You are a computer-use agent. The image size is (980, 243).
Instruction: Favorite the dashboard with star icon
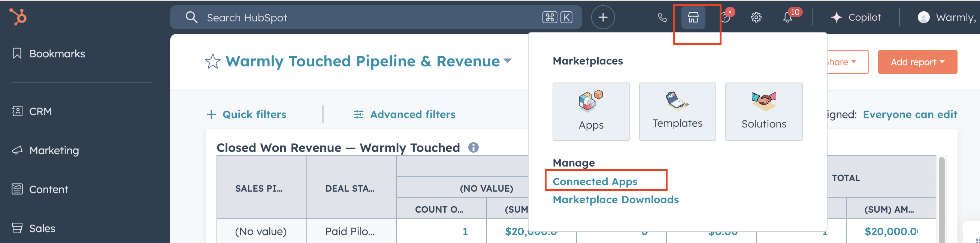(212, 62)
